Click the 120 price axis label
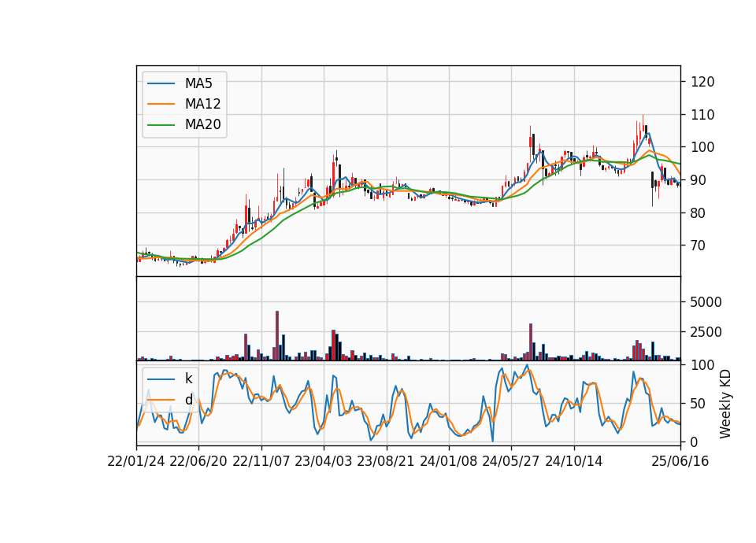This screenshot has height=543, width=756. pos(702,82)
